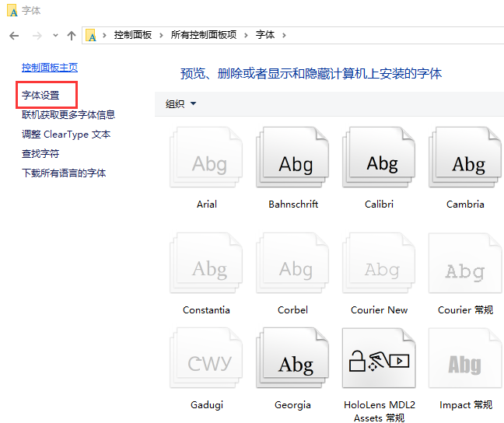Navigate to 所有控制面板项 breadcrumb
The image size is (504, 423).
[x=204, y=35]
